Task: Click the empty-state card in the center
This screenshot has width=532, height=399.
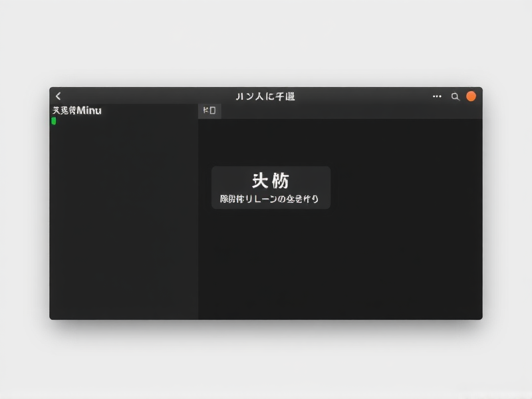Action: (x=269, y=188)
